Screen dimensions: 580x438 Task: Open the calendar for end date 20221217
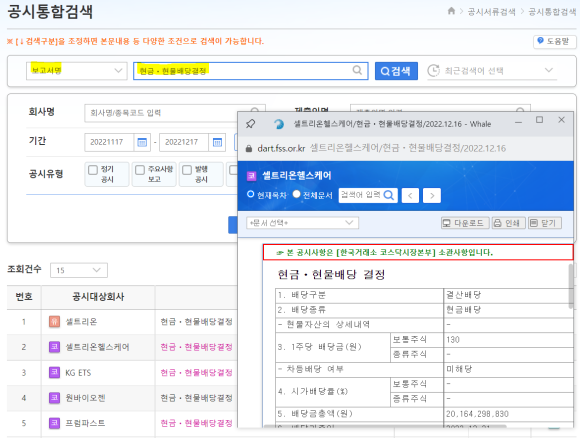pyautogui.click(x=217, y=142)
